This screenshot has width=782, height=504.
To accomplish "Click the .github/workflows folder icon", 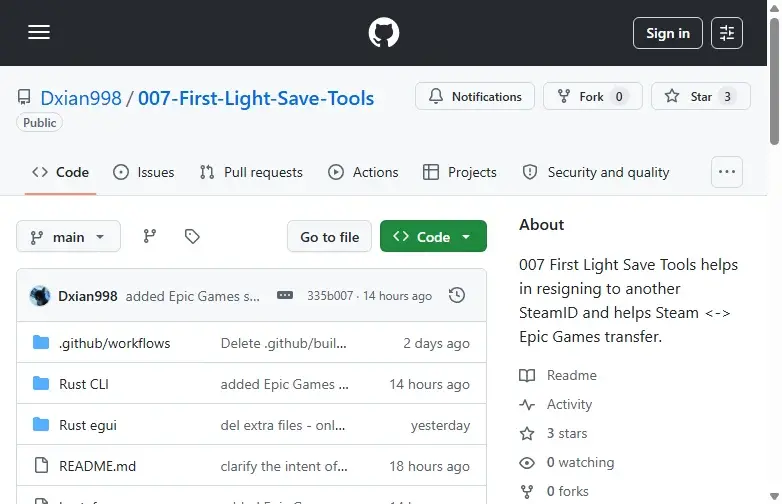I will (41, 342).
